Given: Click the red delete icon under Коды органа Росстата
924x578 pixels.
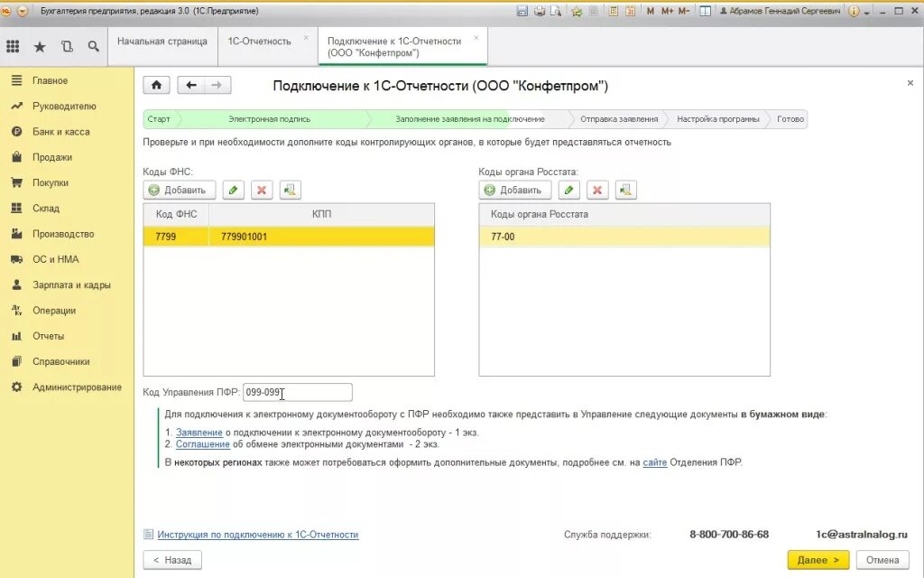Looking at the screenshot, I should click(x=597, y=190).
